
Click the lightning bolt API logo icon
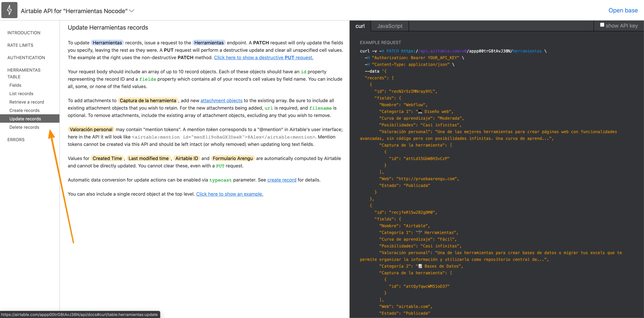tap(9, 10)
